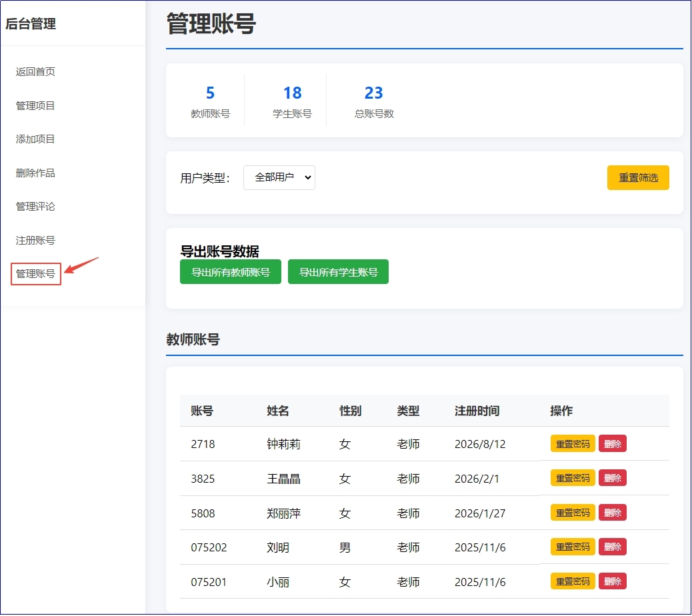
Task: Delete account 2718 钟莉莉
Action: click(x=612, y=443)
